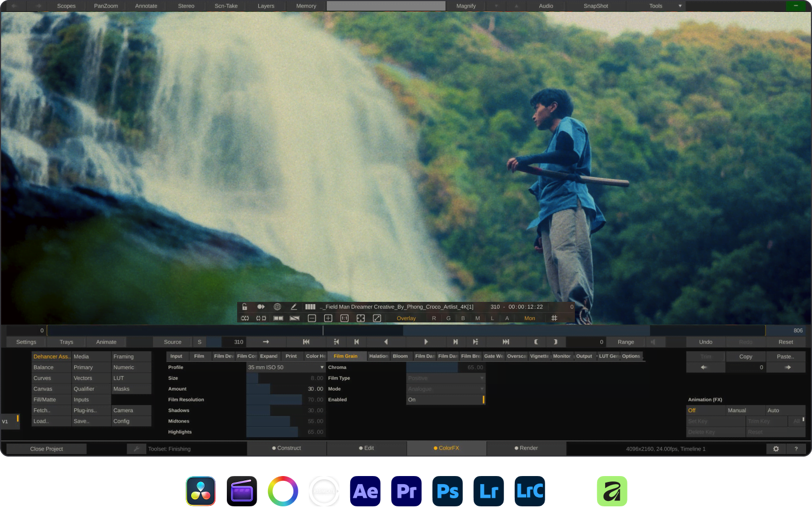Open the Curves panel button
Screen dimensions: 812x515
(51, 378)
